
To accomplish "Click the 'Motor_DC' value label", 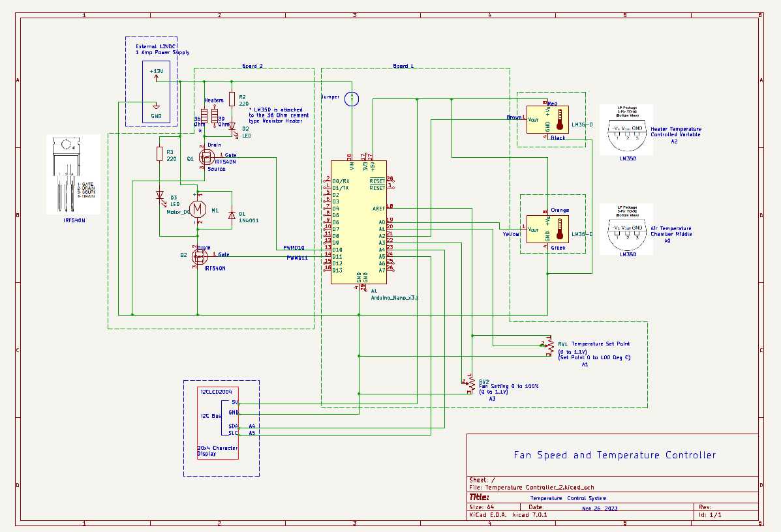I will pyautogui.click(x=178, y=212).
